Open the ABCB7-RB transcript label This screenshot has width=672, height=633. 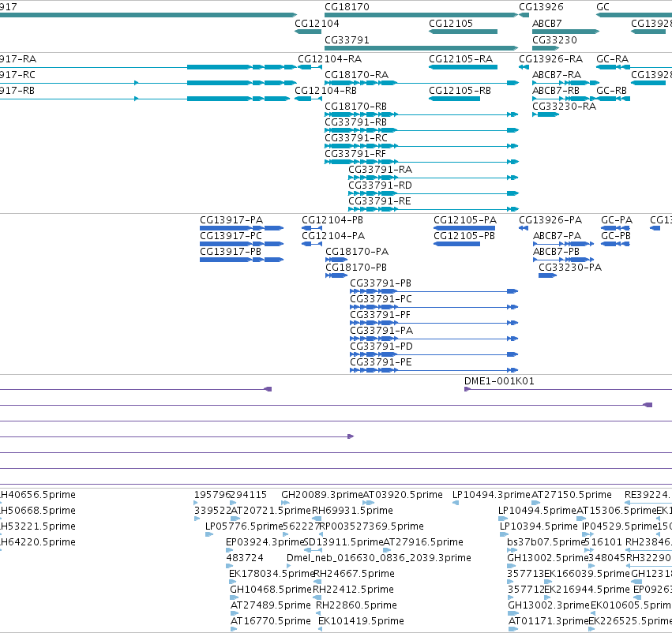click(x=556, y=90)
